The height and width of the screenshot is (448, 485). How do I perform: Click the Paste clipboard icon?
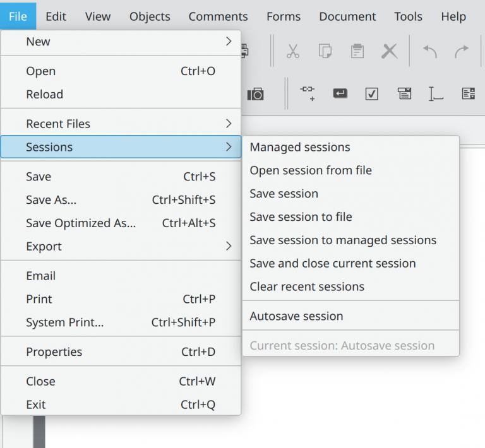(x=357, y=51)
